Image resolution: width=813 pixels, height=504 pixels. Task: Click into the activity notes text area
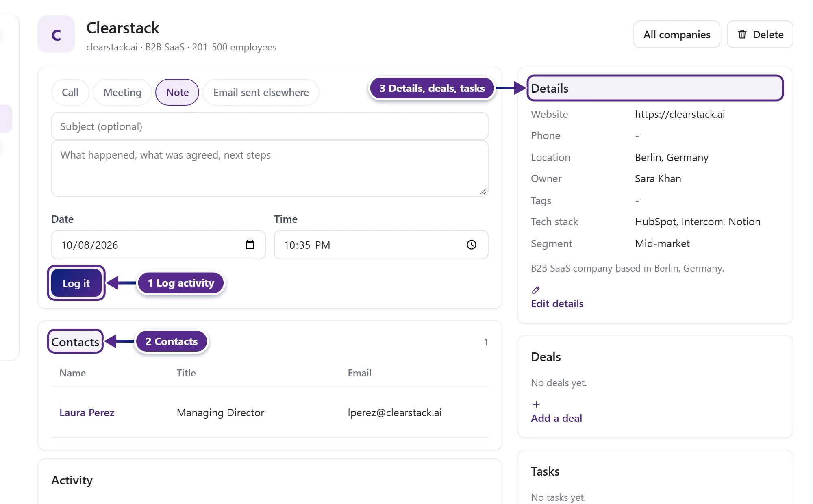tap(270, 169)
